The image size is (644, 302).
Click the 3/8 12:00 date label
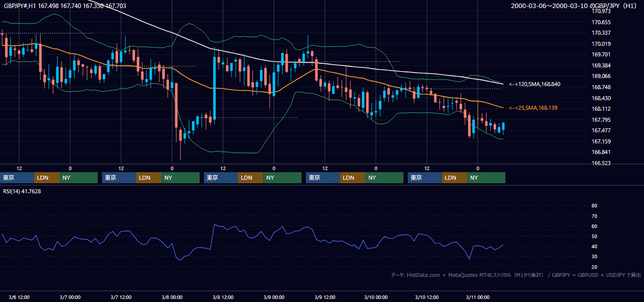click(x=223, y=297)
